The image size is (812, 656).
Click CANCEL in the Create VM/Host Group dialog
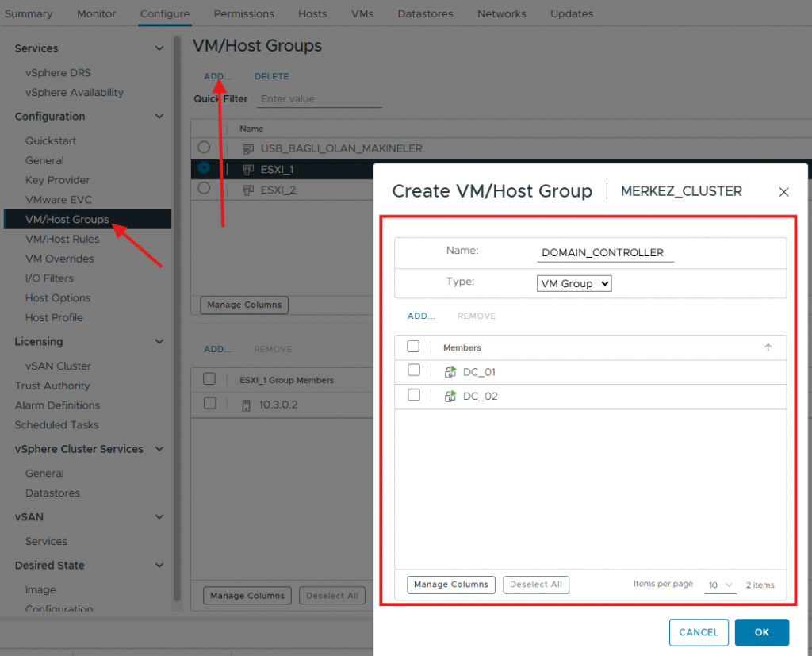(x=699, y=632)
